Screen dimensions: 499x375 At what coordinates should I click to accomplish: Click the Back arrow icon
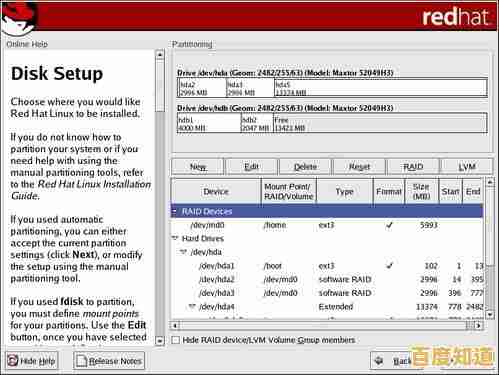pyautogui.click(x=379, y=360)
